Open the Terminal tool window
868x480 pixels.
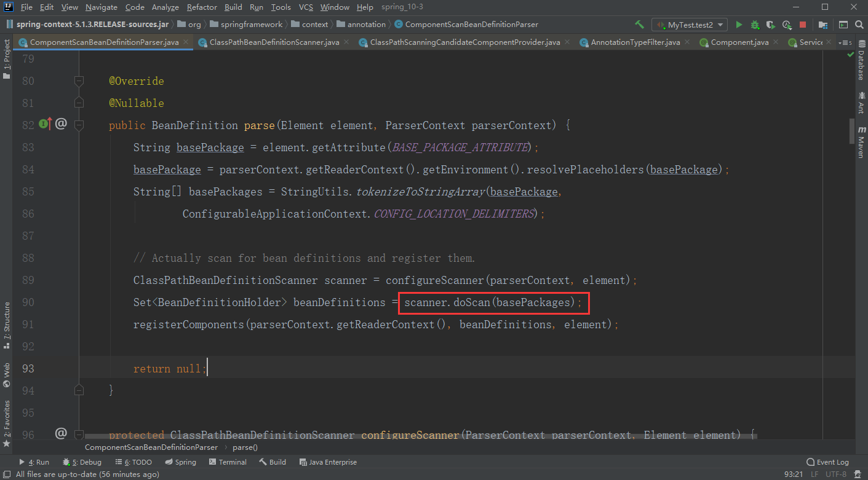228,462
